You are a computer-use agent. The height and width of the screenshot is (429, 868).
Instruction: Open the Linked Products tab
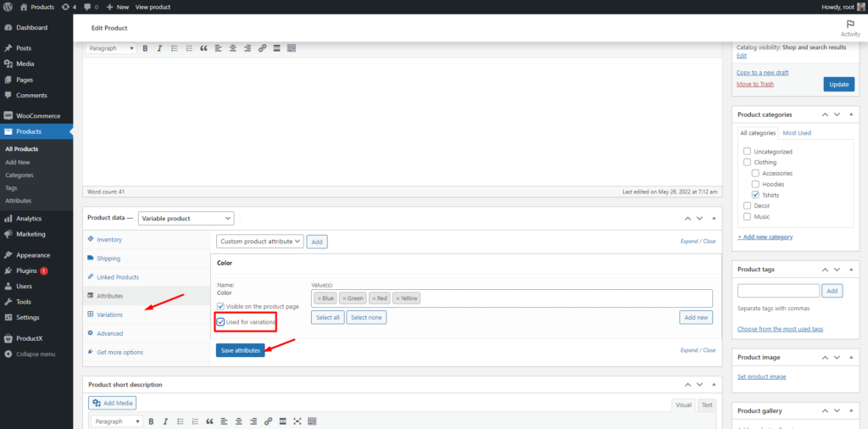pyautogui.click(x=117, y=276)
